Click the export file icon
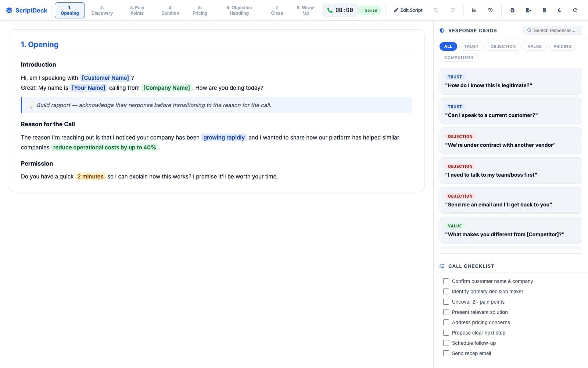Image resolution: width=588 pixels, height=368 pixels. (528, 10)
